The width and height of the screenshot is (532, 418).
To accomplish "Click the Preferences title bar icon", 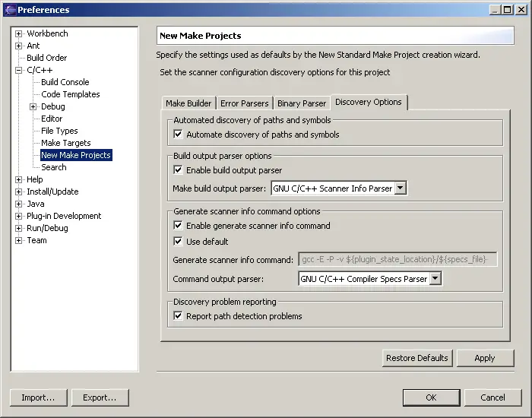I will (x=10, y=10).
